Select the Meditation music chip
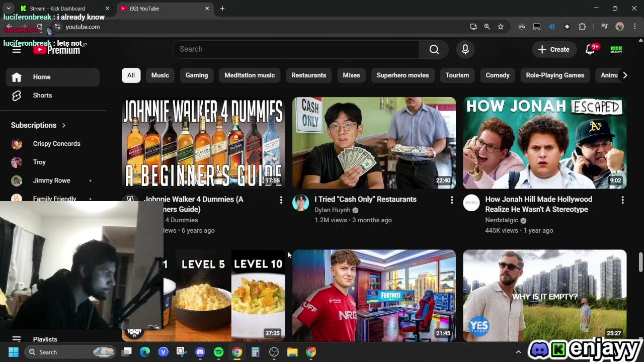The width and height of the screenshot is (644, 362). coord(250,75)
